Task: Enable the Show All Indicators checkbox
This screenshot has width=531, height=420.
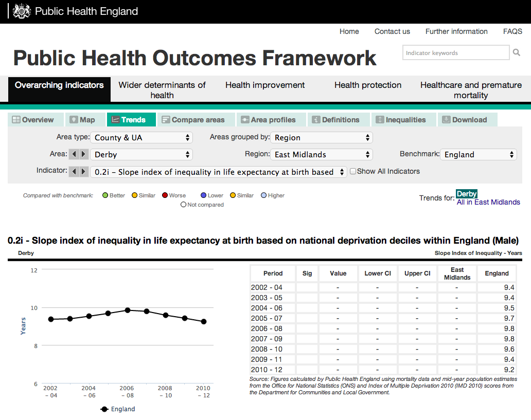Action: (353, 171)
